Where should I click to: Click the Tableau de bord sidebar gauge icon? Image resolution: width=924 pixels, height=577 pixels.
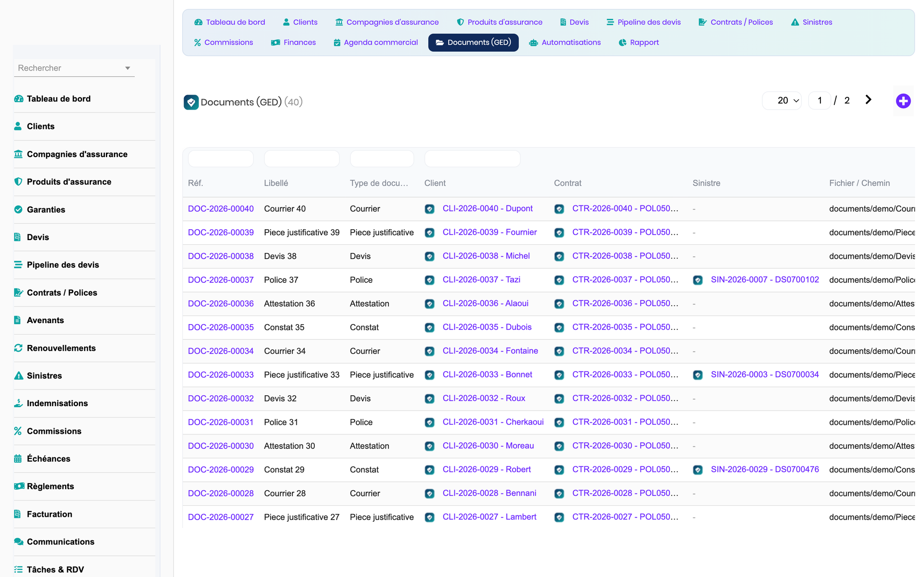tap(19, 99)
